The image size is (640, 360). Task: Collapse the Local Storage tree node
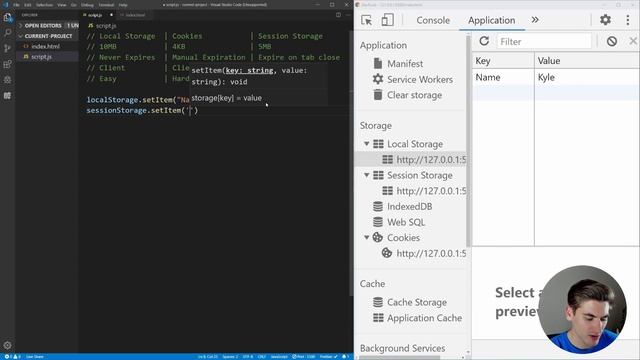(367, 144)
